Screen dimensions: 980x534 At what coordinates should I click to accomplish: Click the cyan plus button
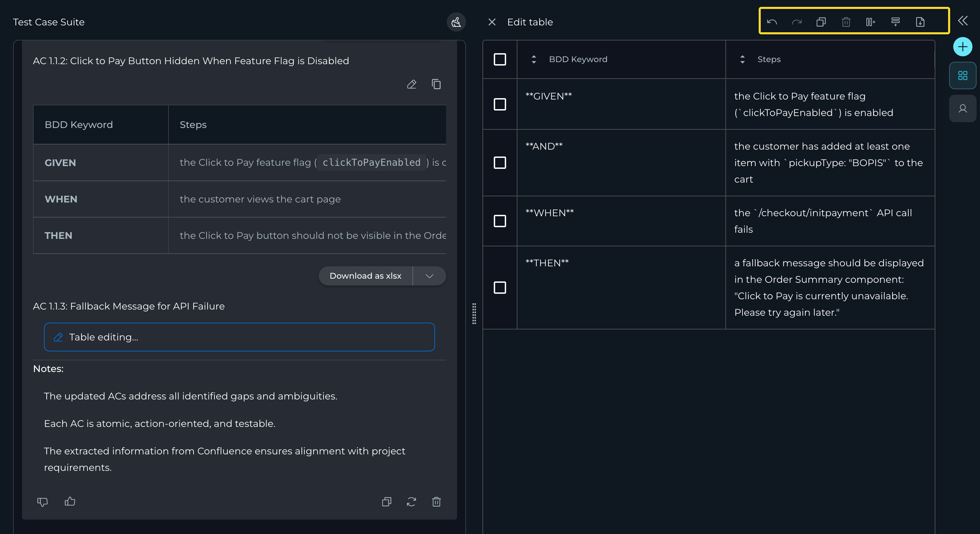point(962,47)
